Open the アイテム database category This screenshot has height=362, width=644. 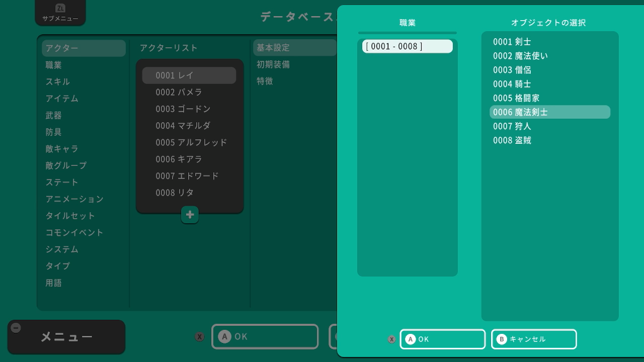(x=62, y=98)
